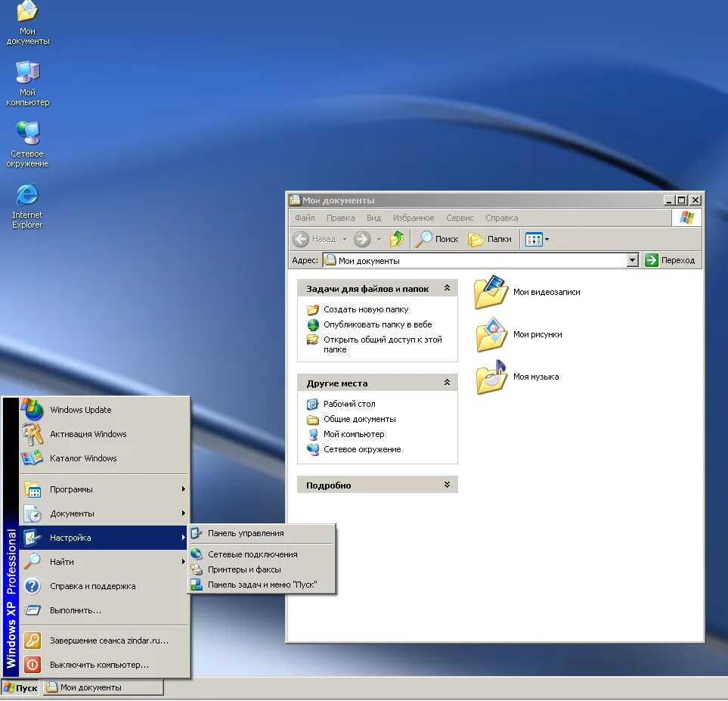Click the highlighted Настройка item
The width and height of the screenshot is (728, 701).
pos(104,538)
